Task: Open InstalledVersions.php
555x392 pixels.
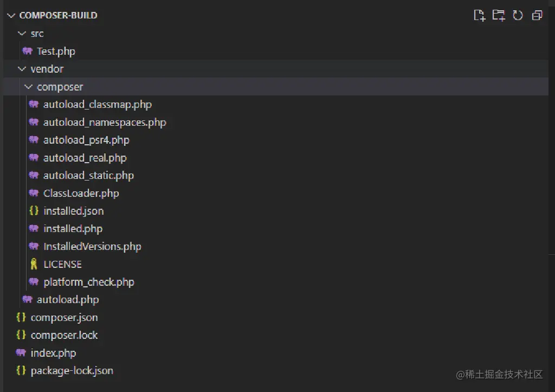Action: tap(92, 246)
